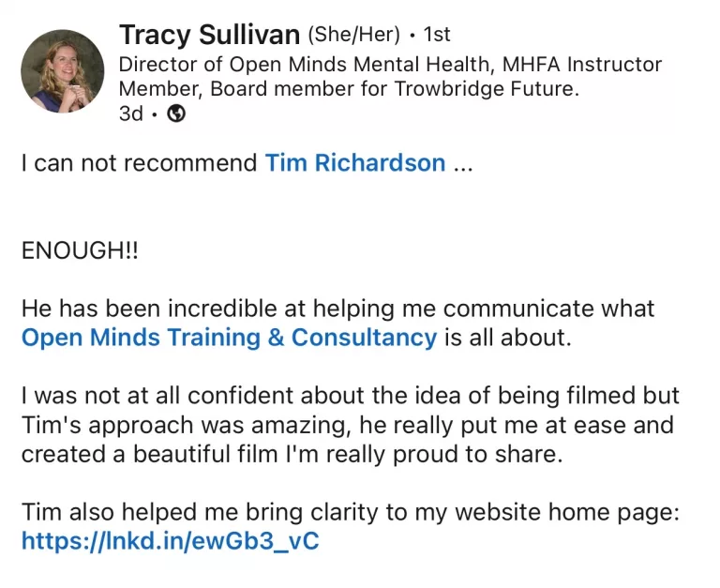Click the 'is all about.' text
The image size is (720, 588).
[507, 338]
